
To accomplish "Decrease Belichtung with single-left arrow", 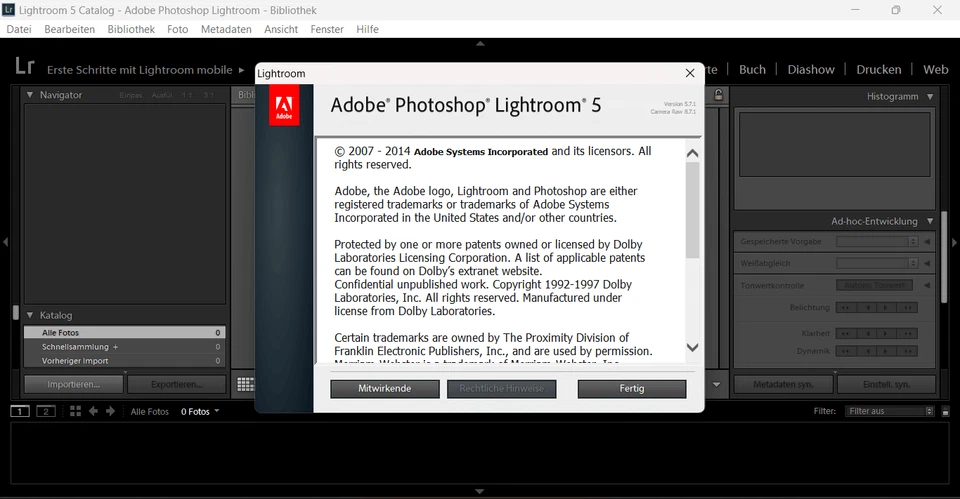I will click(867, 307).
